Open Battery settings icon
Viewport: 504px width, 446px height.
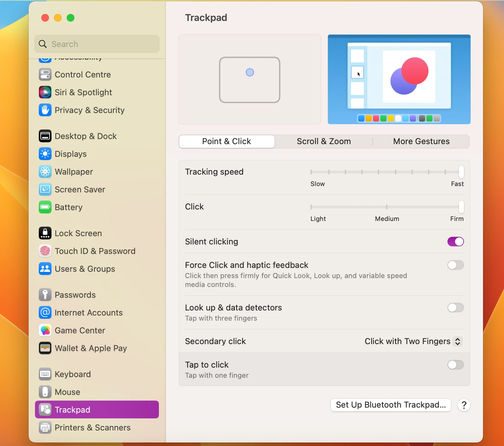[45, 207]
